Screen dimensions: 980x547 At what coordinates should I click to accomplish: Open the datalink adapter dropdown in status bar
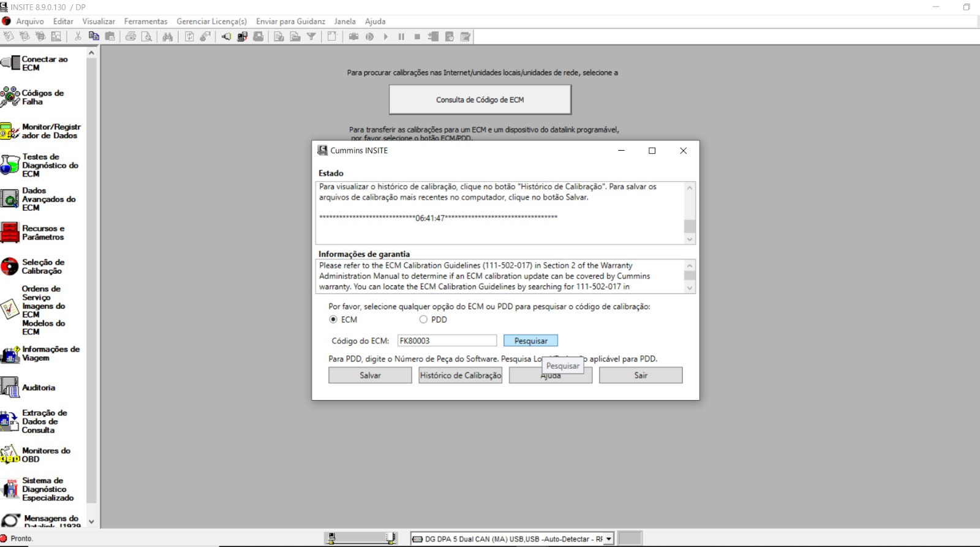pos(609,539)
